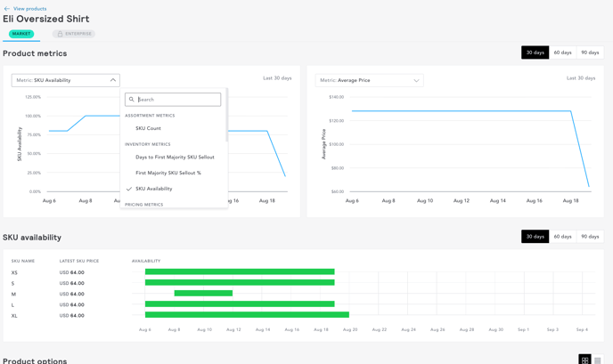The width and height of the screenshot is (613, 364).
Task: Click the checkmark next to SKU Availability
Action: click(x=129, y=189)
